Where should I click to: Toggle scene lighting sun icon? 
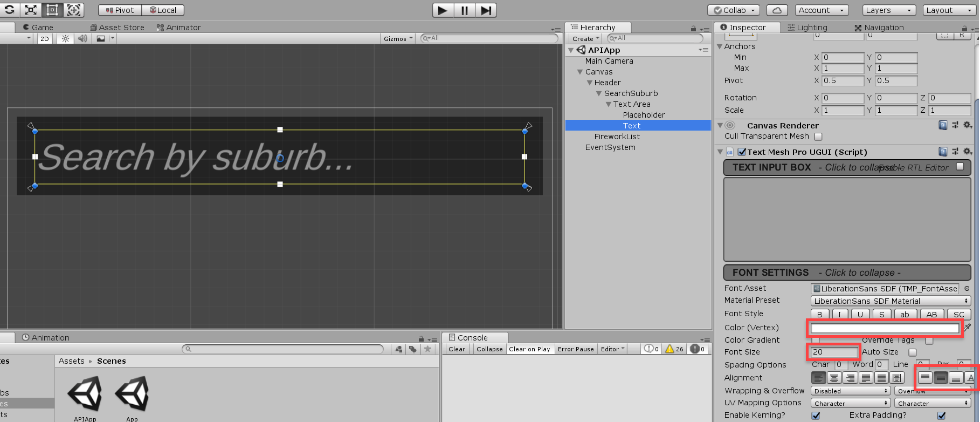[65, 38]
